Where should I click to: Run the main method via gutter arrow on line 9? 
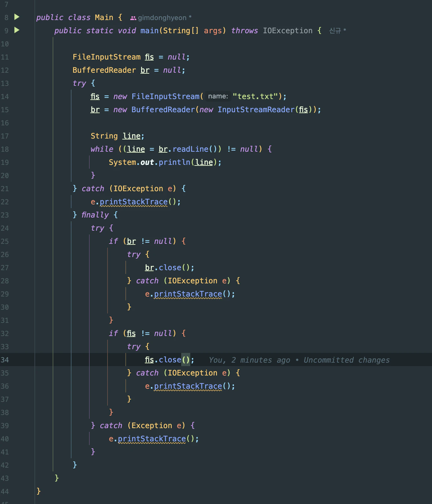point(17,30)
